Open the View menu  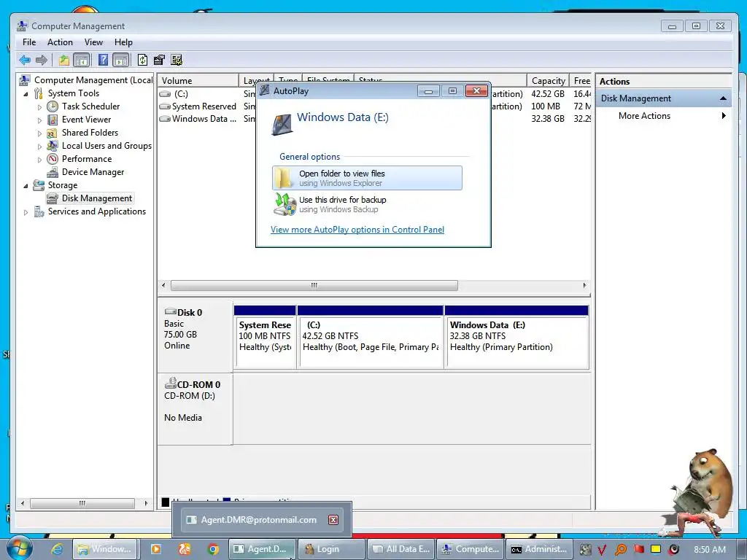pos(94,42)
